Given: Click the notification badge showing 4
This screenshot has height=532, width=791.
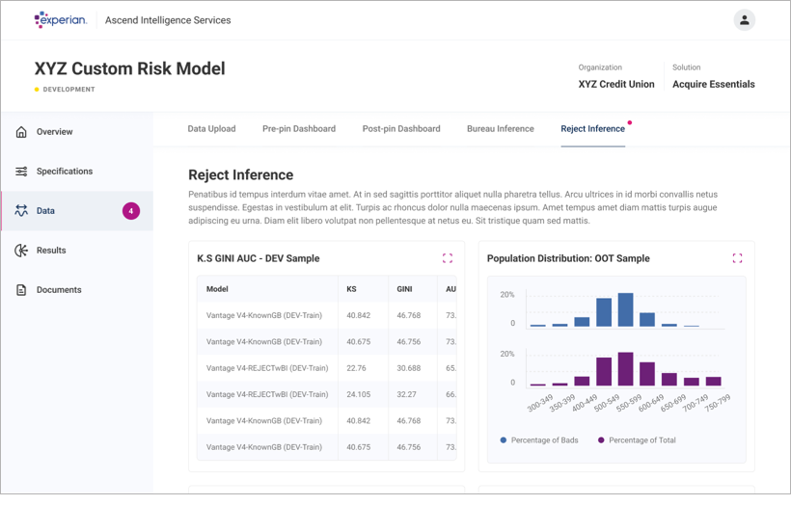Looking at the screenshot, I should point(131,211).
